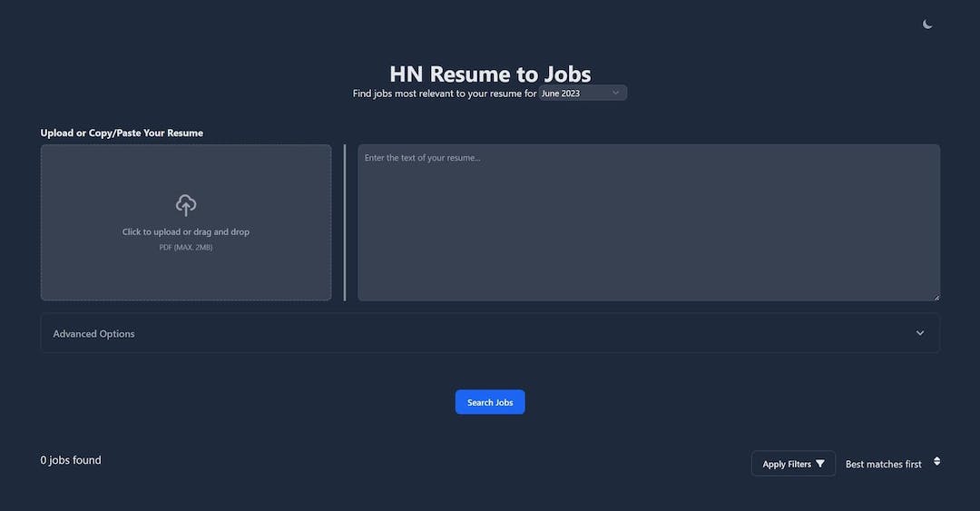
Task: Toggle dark mode with the moon icon
Action: click(x=927, y=25)
